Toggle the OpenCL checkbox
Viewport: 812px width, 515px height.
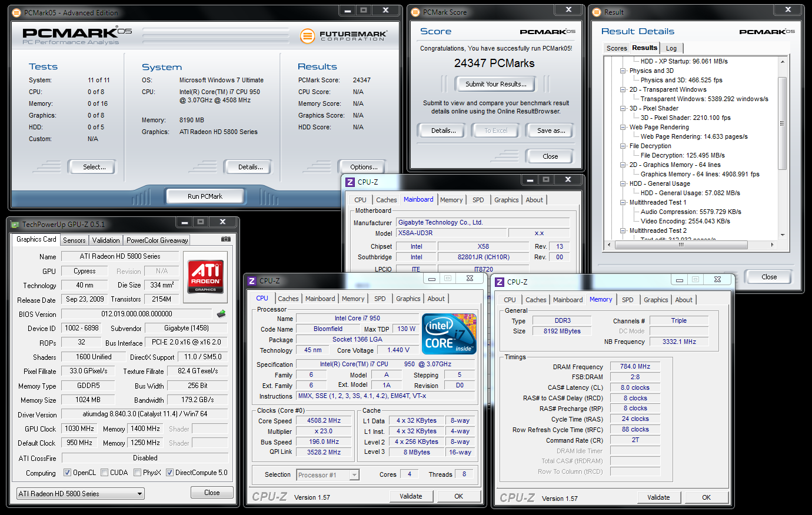[x=67, y=473]
